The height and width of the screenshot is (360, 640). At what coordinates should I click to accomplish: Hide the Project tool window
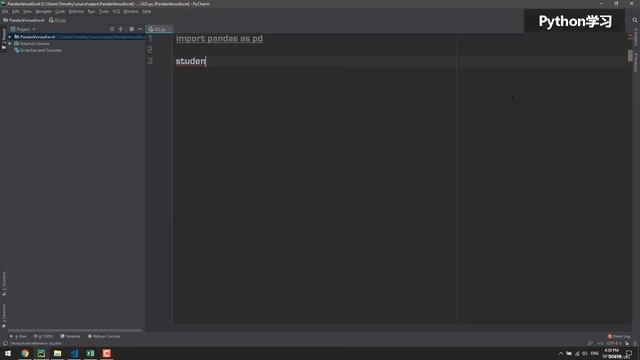coord(140,29)
